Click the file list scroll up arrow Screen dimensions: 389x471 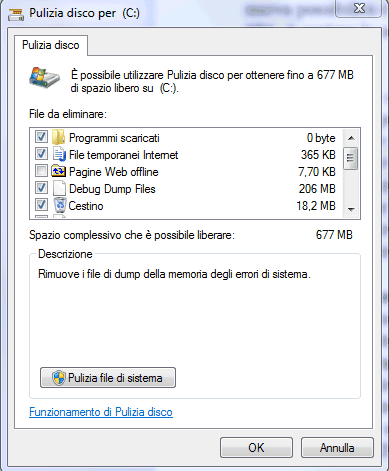(351, 138)
